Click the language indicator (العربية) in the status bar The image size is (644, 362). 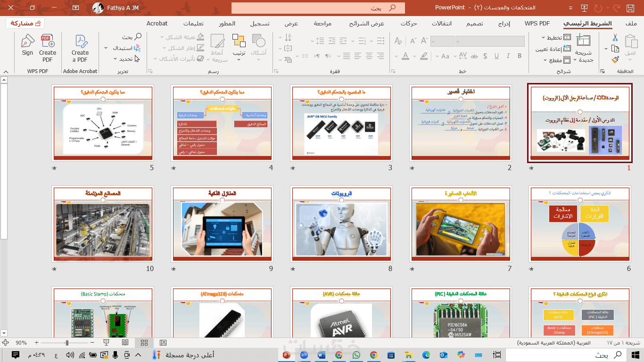pyautogui.click(x=553, y=343)
